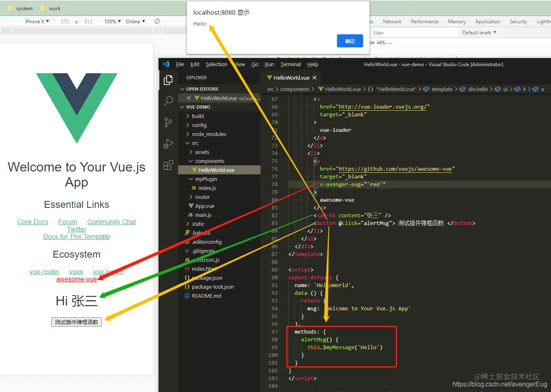Image resolution: width=551 pixels, height=392 pixels.
Task: Click the 确定 button in the alert dialog
Action: tap(350, 41)
